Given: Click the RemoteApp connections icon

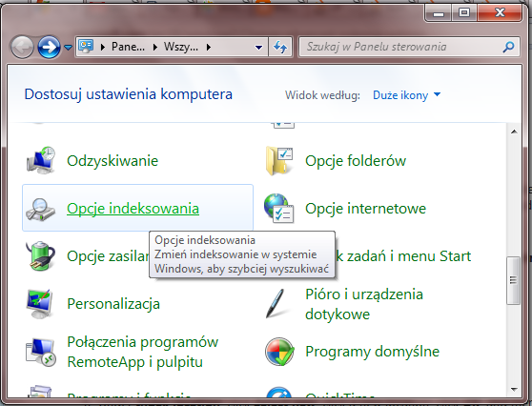Looking at the screenshot, I should [x=40, y=352].
